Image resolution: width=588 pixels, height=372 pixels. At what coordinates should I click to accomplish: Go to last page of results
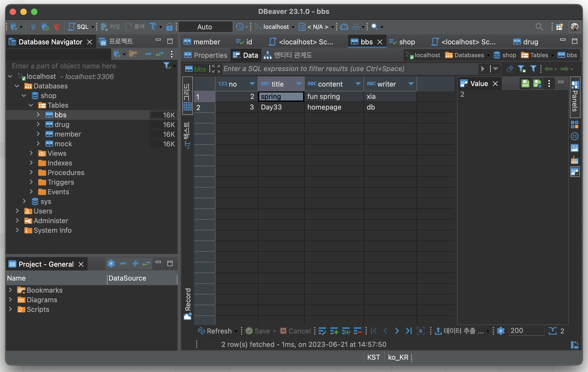tap(408, 331)
